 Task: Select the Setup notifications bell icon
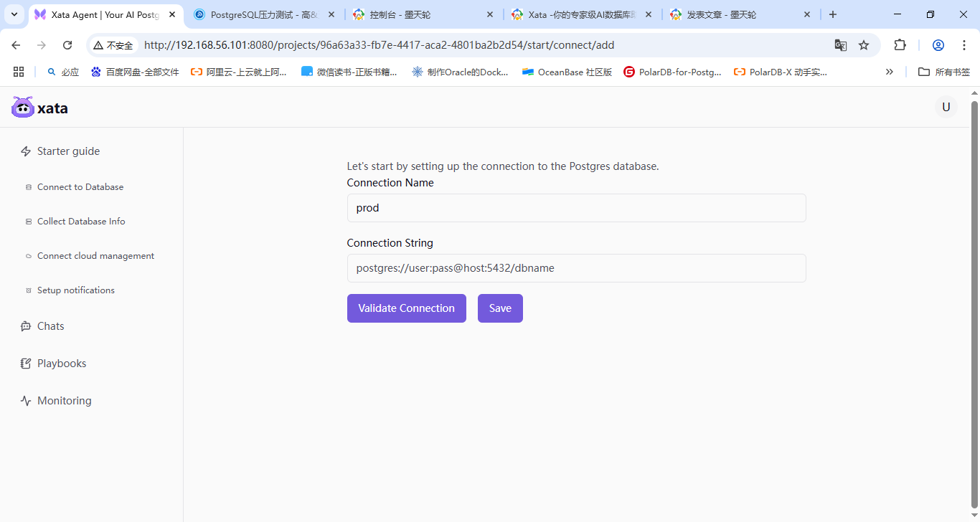(x=29, y=290)
